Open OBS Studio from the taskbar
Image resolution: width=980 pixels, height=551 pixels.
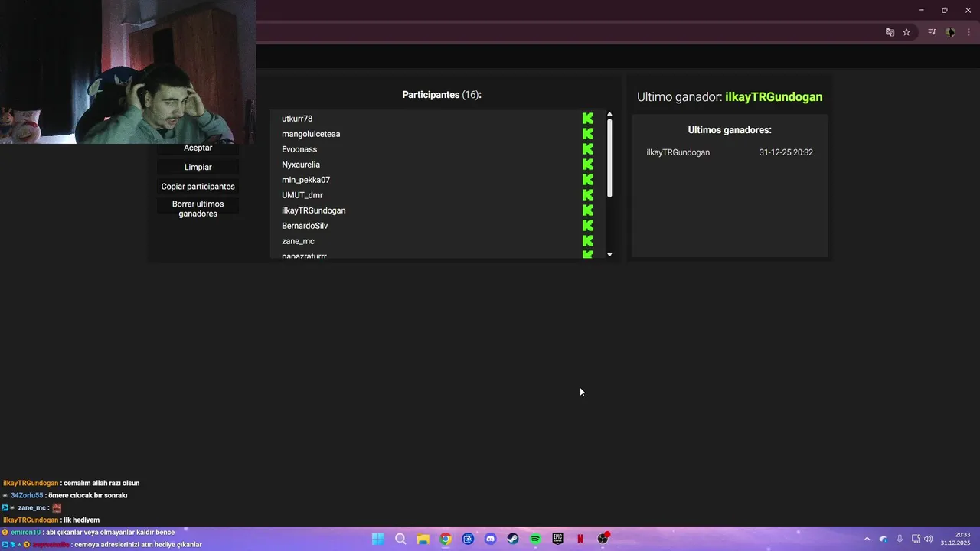click(x=603, y=539)
